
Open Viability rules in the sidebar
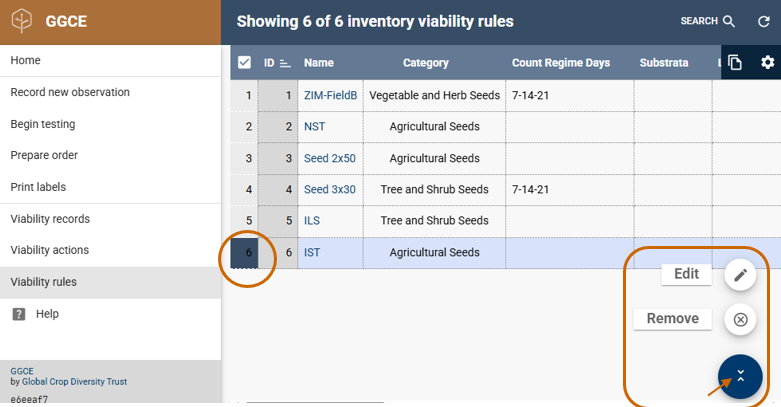click(x=44, y=282)
